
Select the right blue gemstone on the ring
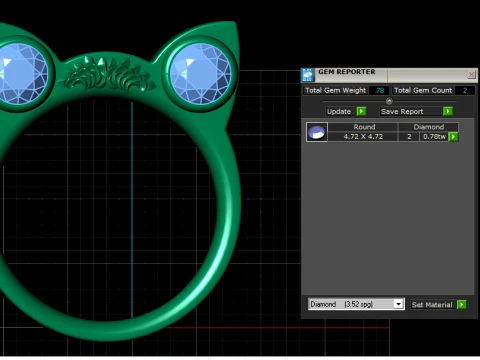pyautogui.click(x=200, y=74)
